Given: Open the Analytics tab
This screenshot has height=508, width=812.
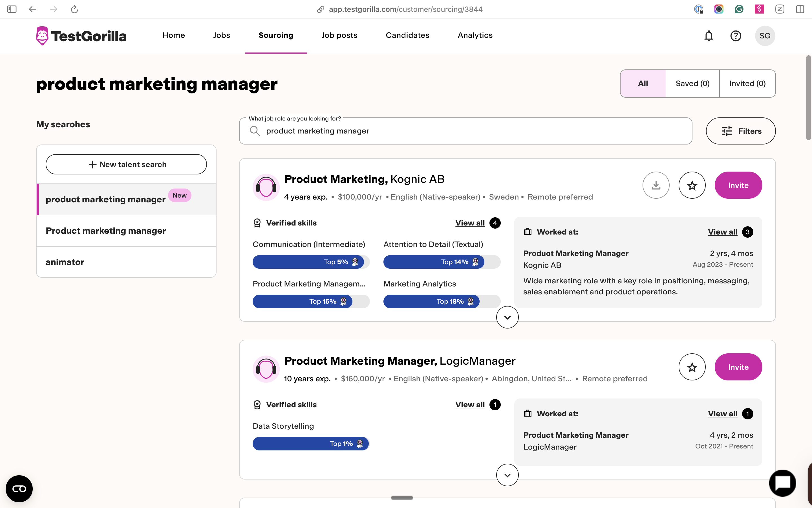Looking at the screenshot, I should click(x=475, y=35).
